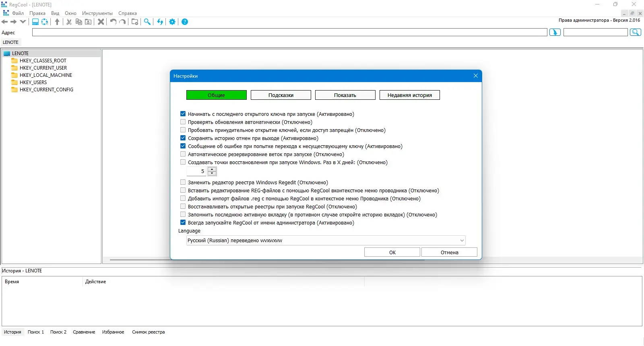Click the back arrow in the toolbar

(5, 22)
